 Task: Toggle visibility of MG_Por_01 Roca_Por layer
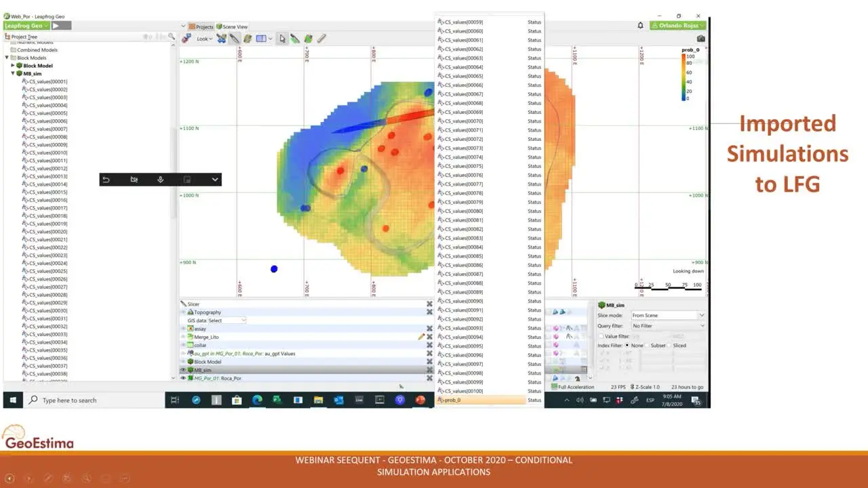183,378
